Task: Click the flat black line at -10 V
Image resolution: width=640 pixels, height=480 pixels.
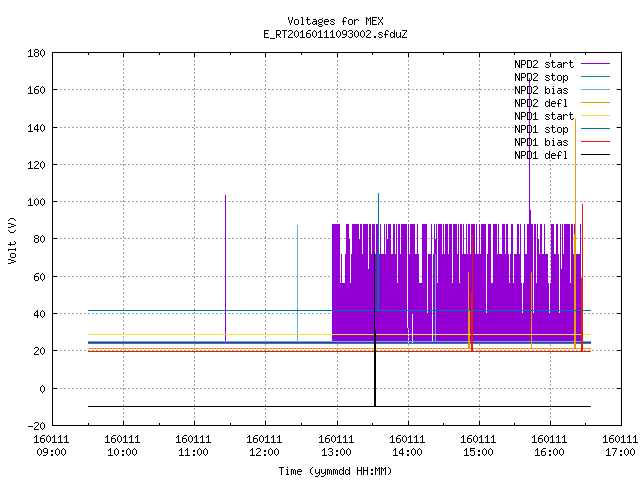Action: [x=339, y=406]
